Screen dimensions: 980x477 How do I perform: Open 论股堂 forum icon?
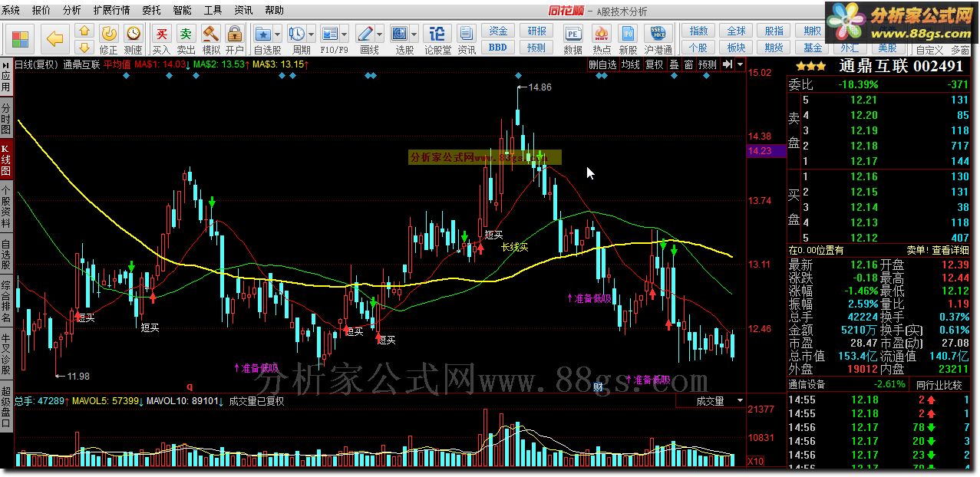[x=437, y=38]
